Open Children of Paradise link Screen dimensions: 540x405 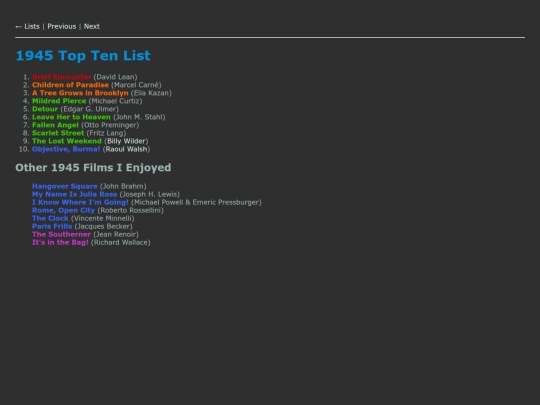click(71, 85)
